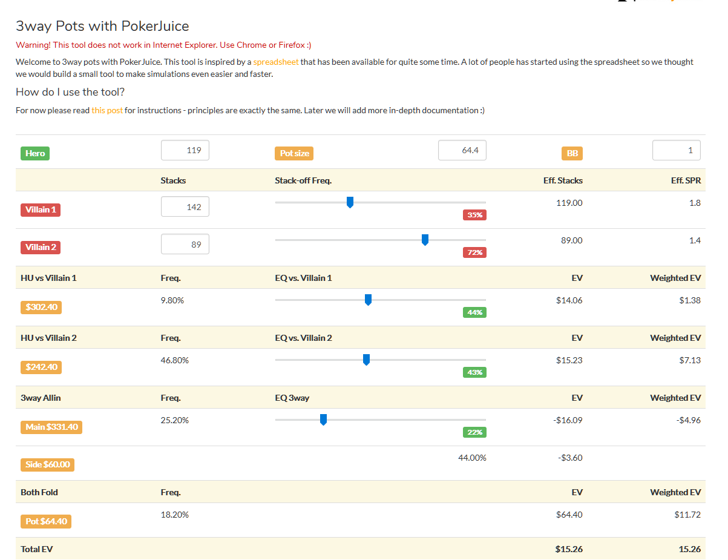
Task: Click the 18.20% frequency value
Action: (175, 514)
